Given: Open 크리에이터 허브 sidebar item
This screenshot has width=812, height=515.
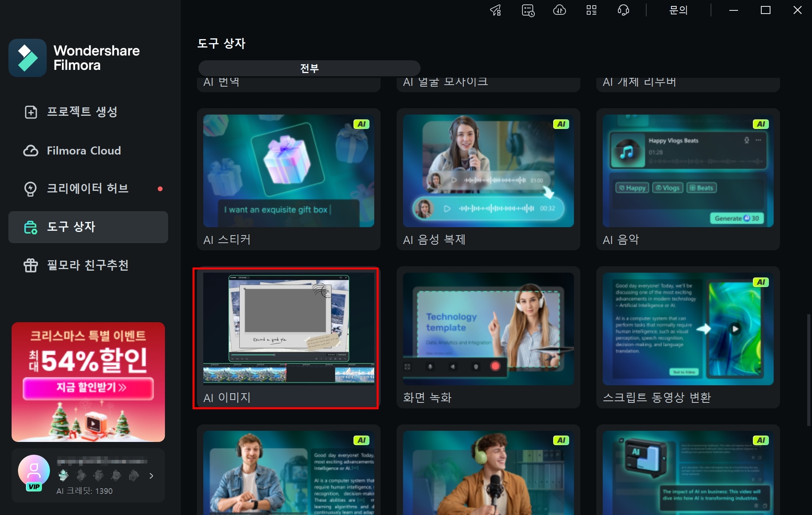Looking at the screenshot, I should 87,188.
